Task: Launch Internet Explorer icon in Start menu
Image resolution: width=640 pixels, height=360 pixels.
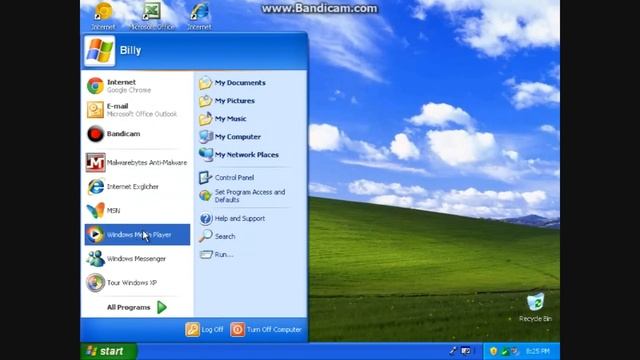Action: 95,187
